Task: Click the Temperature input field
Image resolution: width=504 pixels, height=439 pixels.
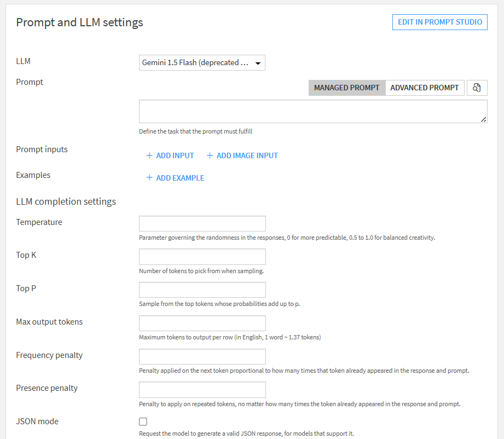Action: tap(202, 223)
